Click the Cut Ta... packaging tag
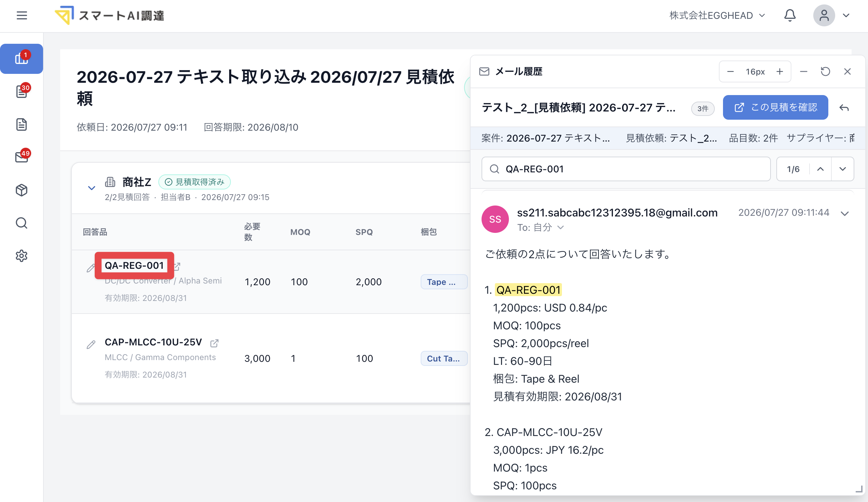Image resolution: width=868 pixels, height=502 pixels. click(444, 358)
